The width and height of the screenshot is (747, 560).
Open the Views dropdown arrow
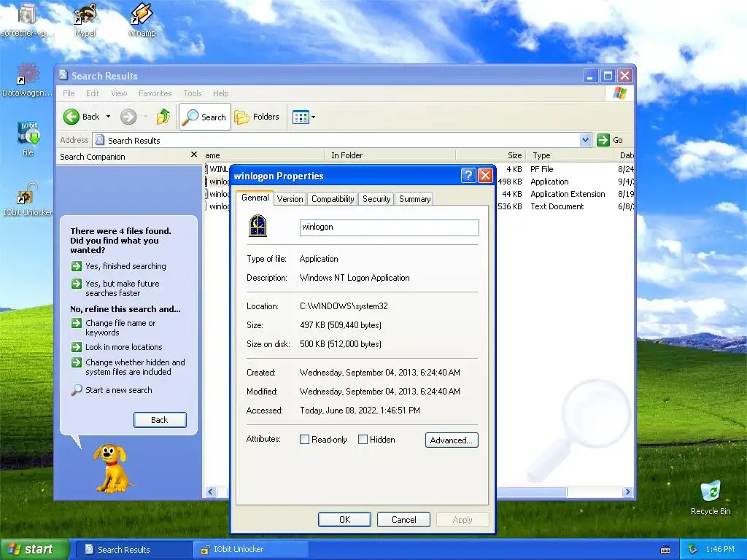pyautogui.click(x=313, y=117)
